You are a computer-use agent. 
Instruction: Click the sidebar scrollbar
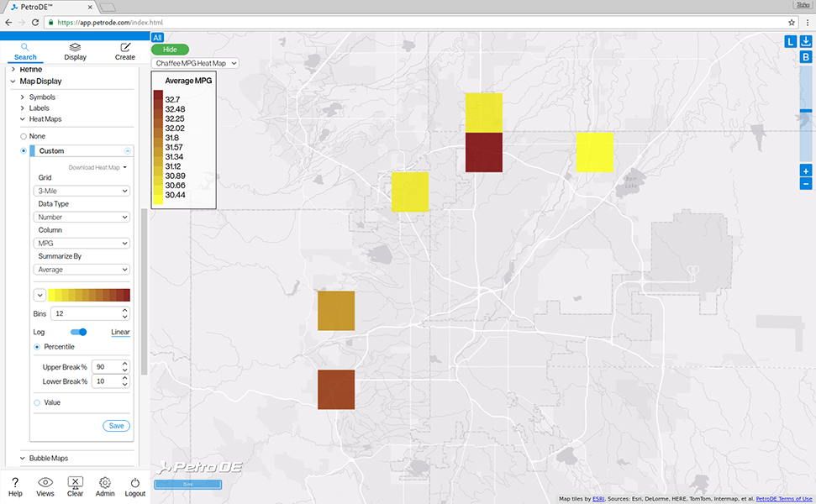[145, 291]
